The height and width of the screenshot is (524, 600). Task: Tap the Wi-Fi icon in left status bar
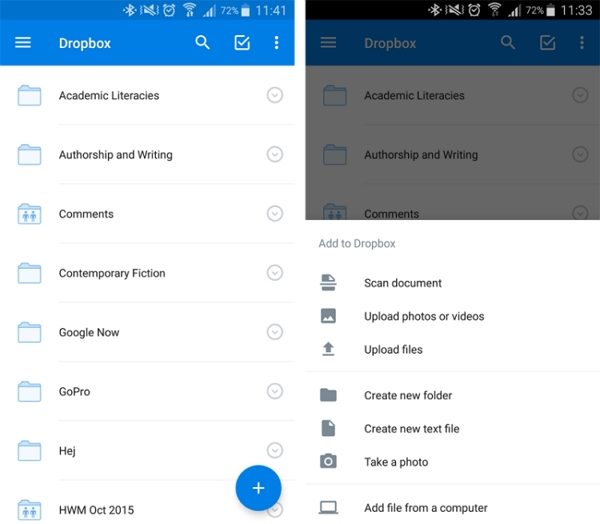[x=189, y=10]
